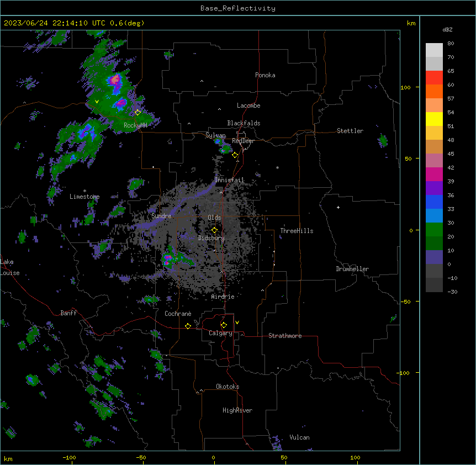Image resolution: width=476 pixels, height=465 pixels.
Task: Click the light gray 80 dBZ legend swatch
Action: click(x=434, y=50)
